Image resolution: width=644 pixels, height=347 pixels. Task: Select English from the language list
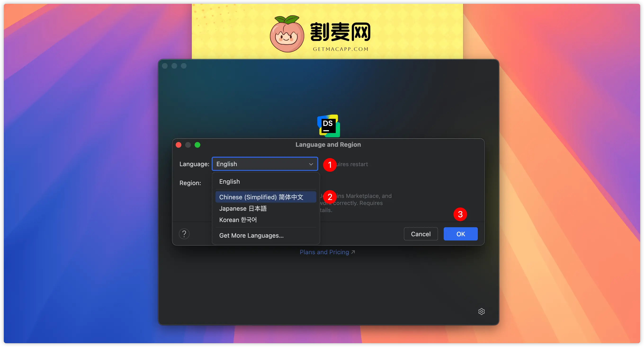pos(229,182)
